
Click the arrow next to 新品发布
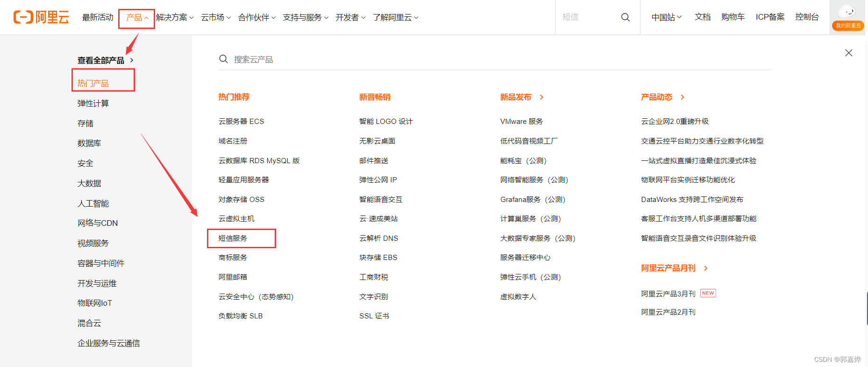[x=541, y=97]
